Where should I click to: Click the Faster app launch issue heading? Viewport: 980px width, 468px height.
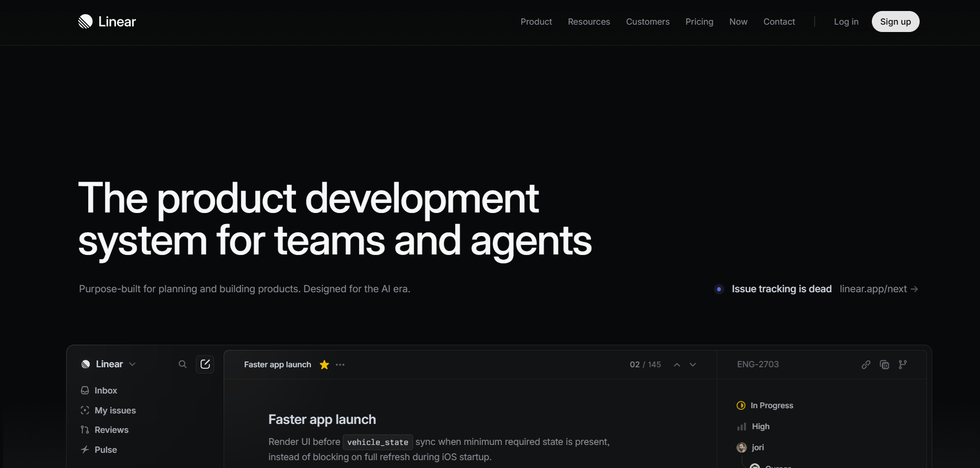322,419
